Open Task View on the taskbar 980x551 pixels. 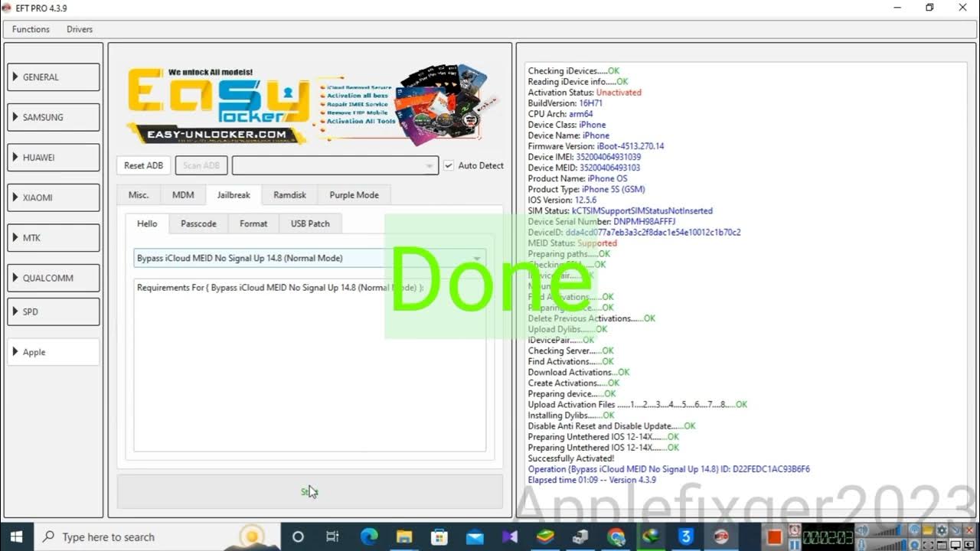pos(333,536)
